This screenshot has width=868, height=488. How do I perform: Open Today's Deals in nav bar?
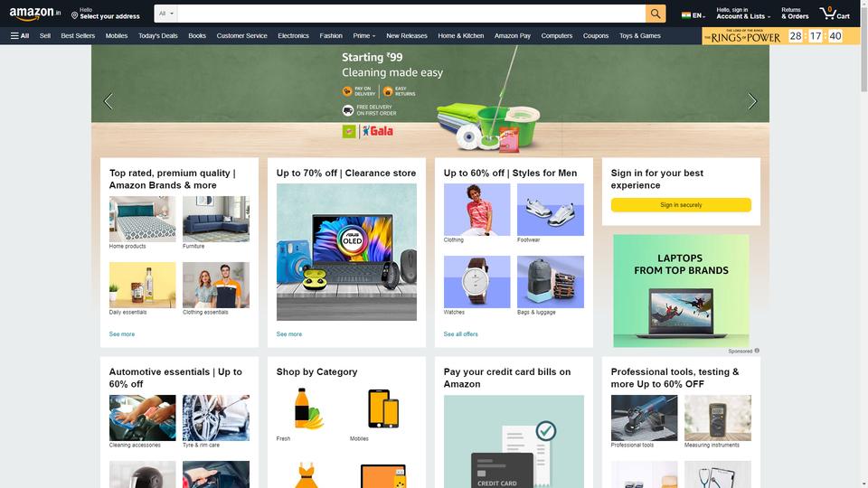point(157,35)
